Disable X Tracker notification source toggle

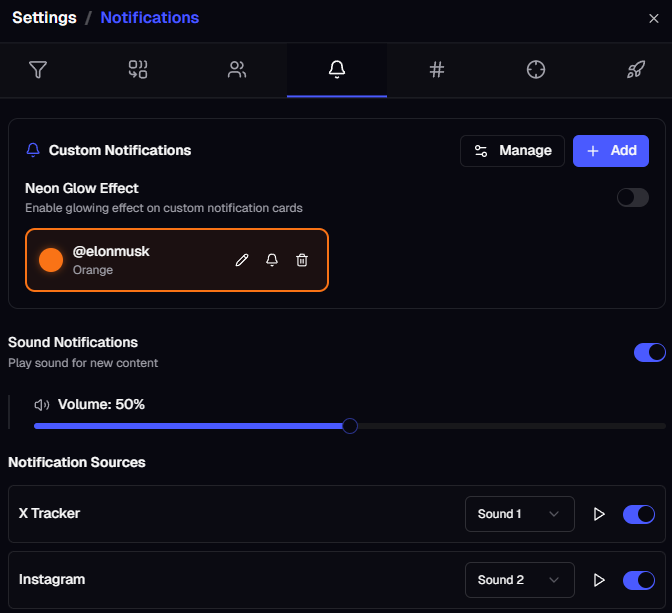click(639, 514)
